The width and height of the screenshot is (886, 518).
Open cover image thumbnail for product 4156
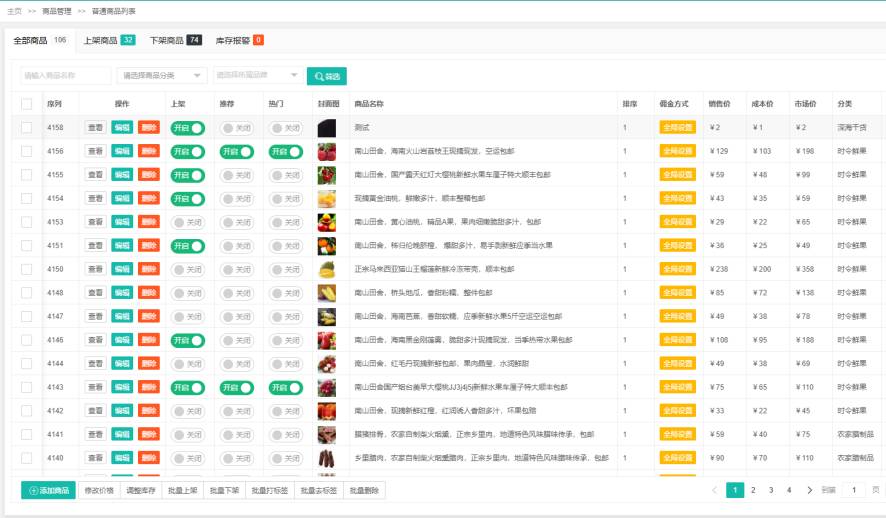(x=327, y=151)
